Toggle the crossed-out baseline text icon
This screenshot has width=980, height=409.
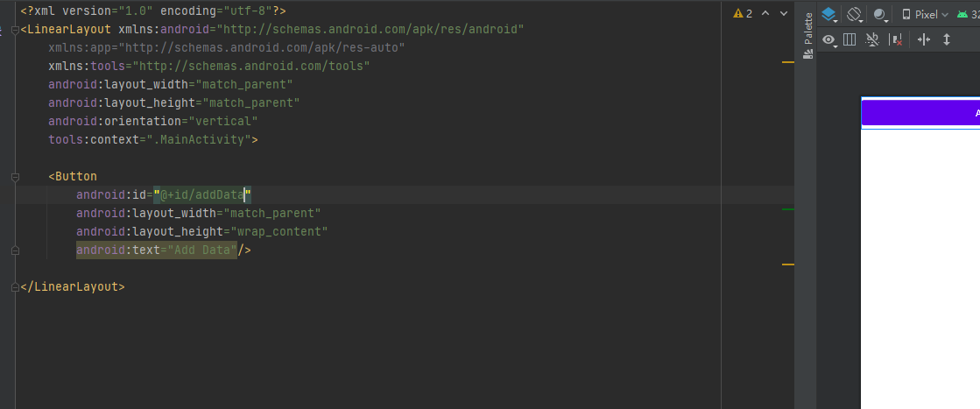pyautogui.click(x=872, y=39)
